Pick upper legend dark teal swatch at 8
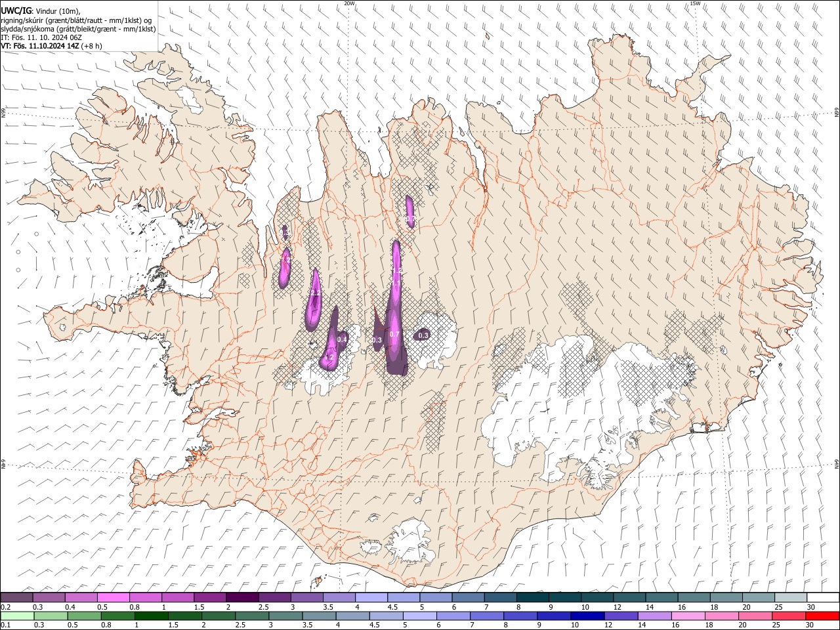Viewport: 840px width, 630px height. pos(532,597)
